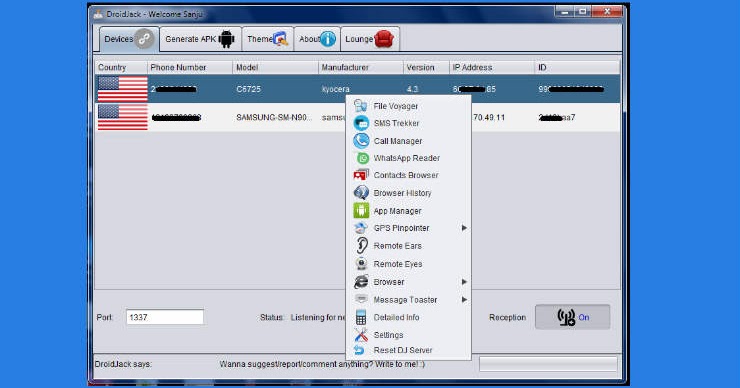740x388 pixels.
Task: Toggle the Reception On button
Action: pyautogui.click(x=572, y=317)
